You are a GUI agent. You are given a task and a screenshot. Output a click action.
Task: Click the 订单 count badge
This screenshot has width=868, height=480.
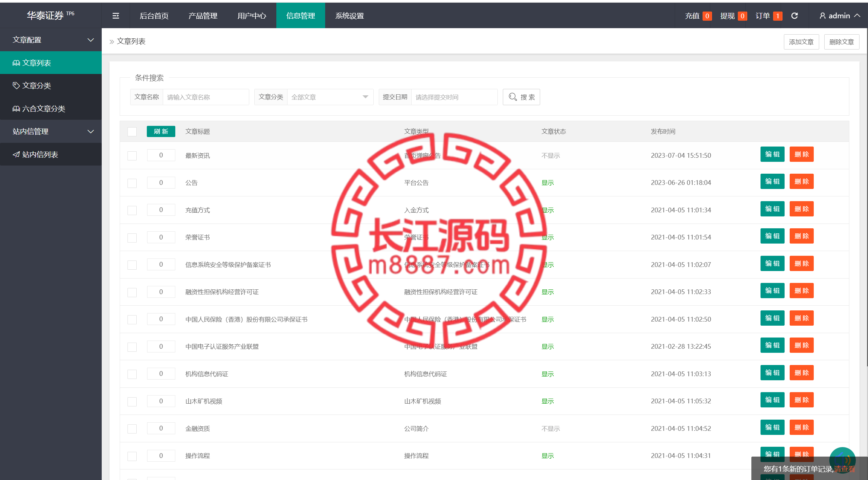pos(777,16)
